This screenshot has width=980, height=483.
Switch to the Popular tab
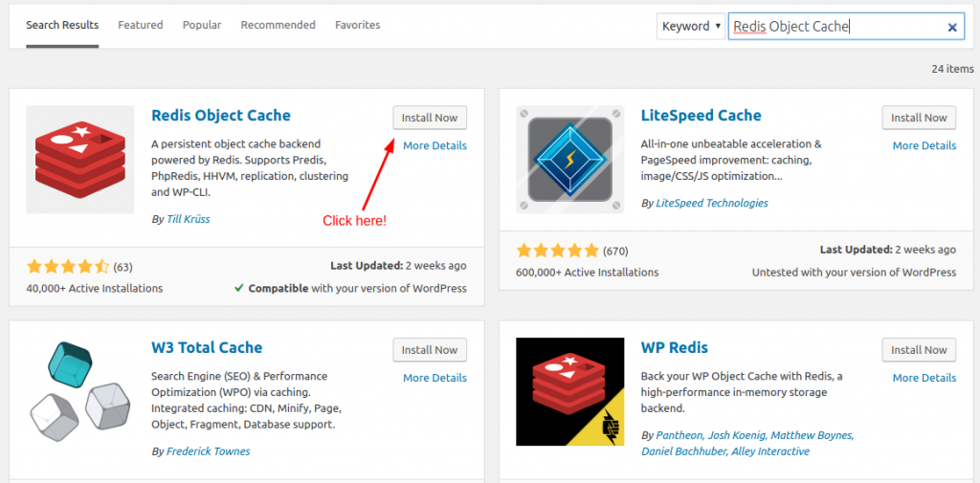click(x=202, y=25)
